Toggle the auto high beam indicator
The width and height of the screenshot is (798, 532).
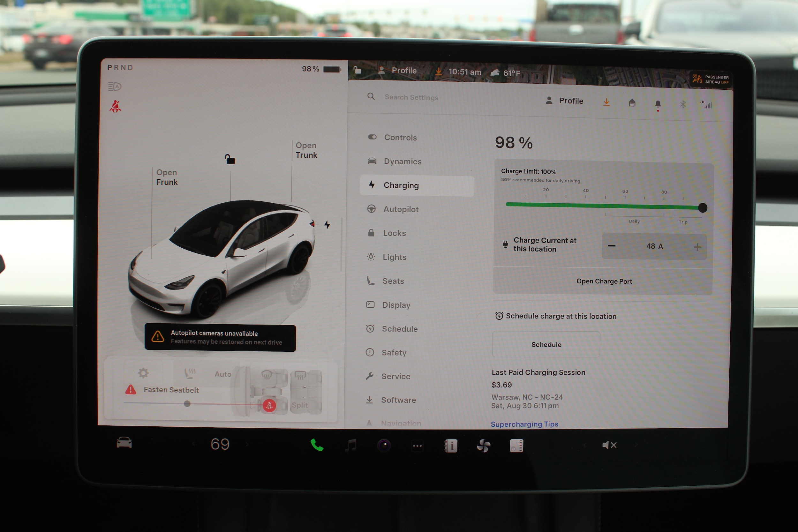115,86
